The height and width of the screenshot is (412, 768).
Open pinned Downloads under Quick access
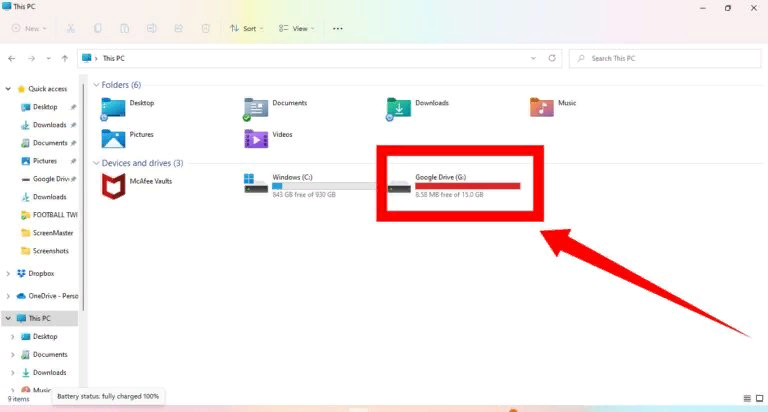pos(49,125)
